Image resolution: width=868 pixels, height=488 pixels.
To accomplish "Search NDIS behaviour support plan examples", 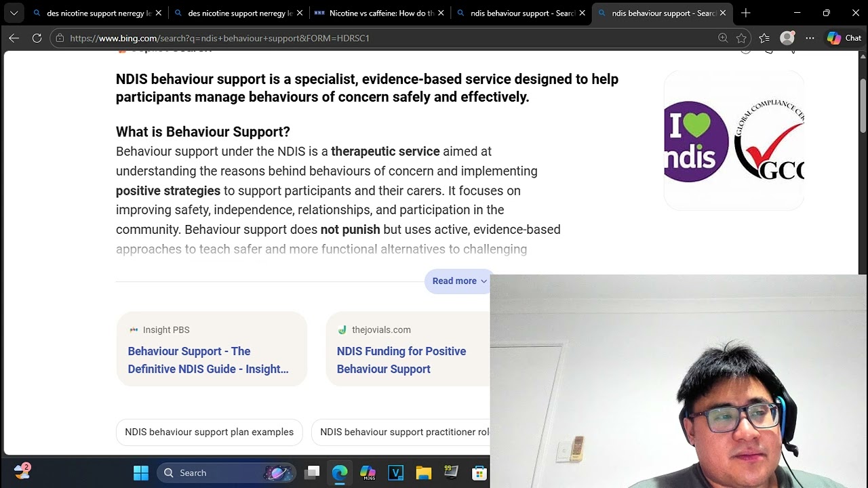I will click(x=210, y=432).
